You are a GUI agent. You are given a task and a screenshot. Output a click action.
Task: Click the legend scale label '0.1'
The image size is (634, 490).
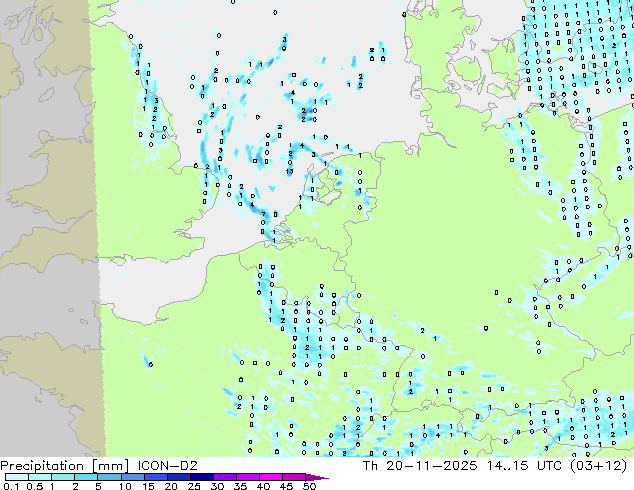[x=12, y=486]
